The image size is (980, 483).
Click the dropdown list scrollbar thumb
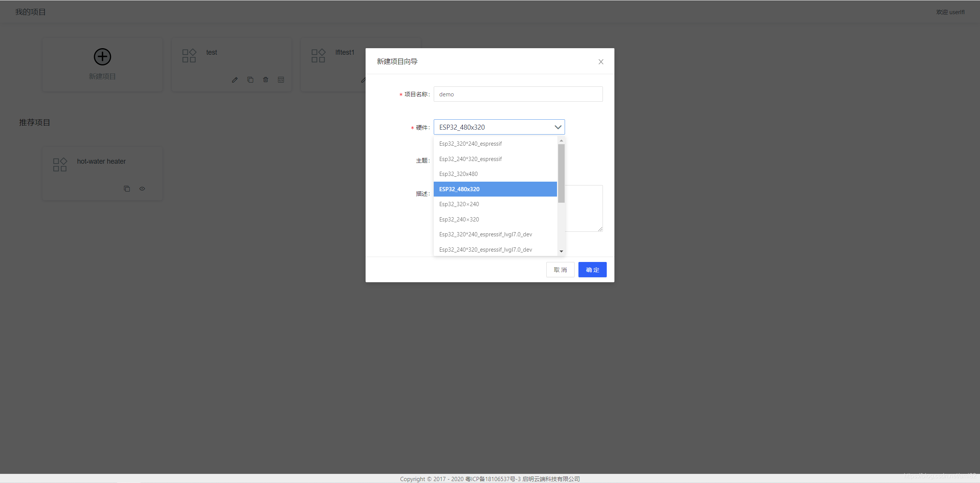click(x=561, y=173)
